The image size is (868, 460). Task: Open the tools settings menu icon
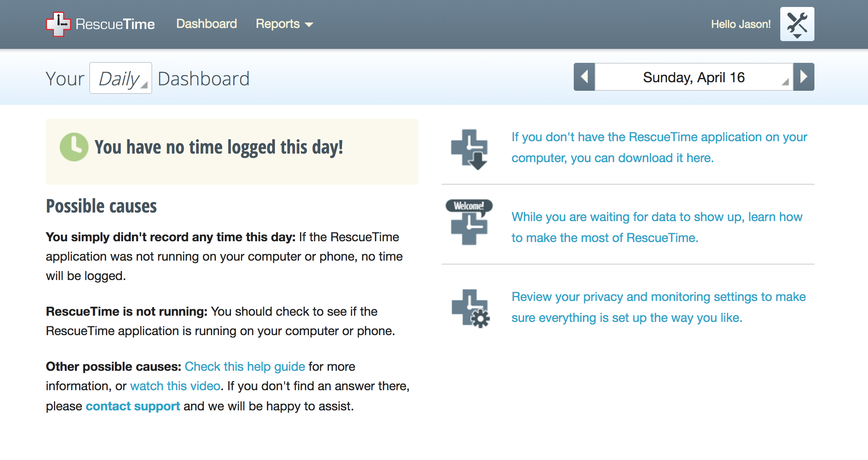pos(797,24)
